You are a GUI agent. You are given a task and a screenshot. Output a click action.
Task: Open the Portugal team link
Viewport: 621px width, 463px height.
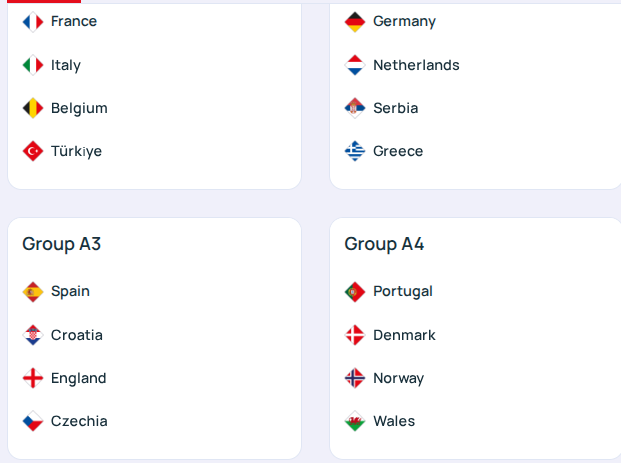[x=402, y=291]
